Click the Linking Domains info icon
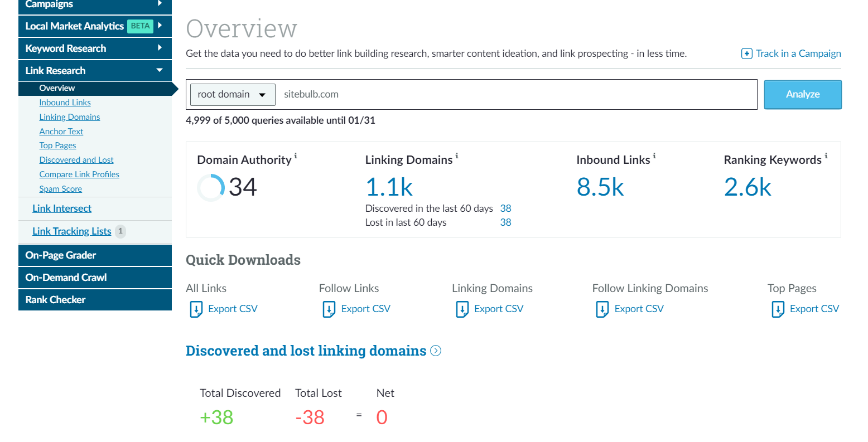The height and width of the screenshot is (442, 868). point(457,156)
